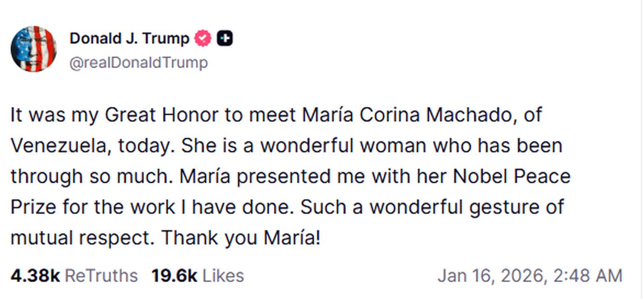View the 19.6k Likes count
The width and height of the screenshot is (644, 299).
tap(174, 276)
